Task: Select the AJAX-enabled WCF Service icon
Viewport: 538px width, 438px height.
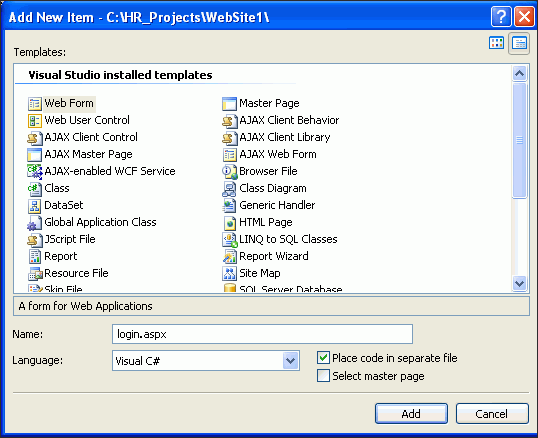Action: coord(35,171)
